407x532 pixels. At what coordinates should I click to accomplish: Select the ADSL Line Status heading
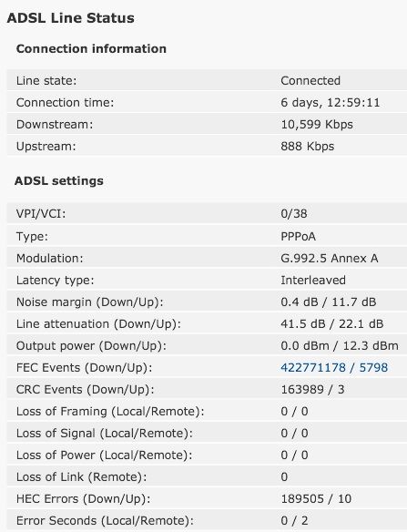[x=70, y=18]
